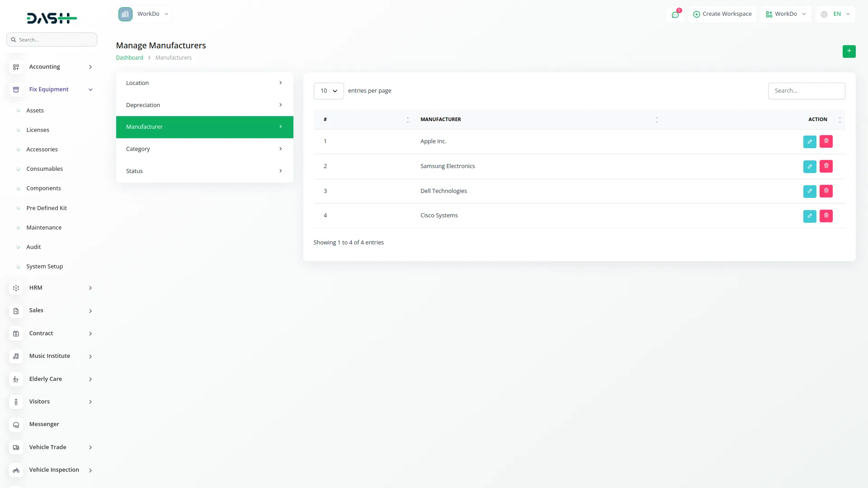
Task: Click the Music Institute sidebar icon
Action: point(16,357)
